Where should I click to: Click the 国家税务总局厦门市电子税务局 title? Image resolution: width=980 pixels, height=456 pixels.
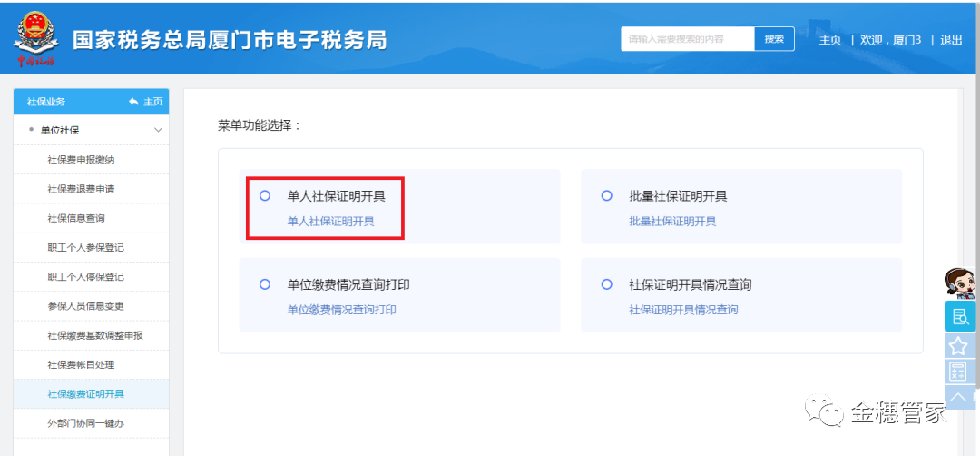tap(230, 40)
